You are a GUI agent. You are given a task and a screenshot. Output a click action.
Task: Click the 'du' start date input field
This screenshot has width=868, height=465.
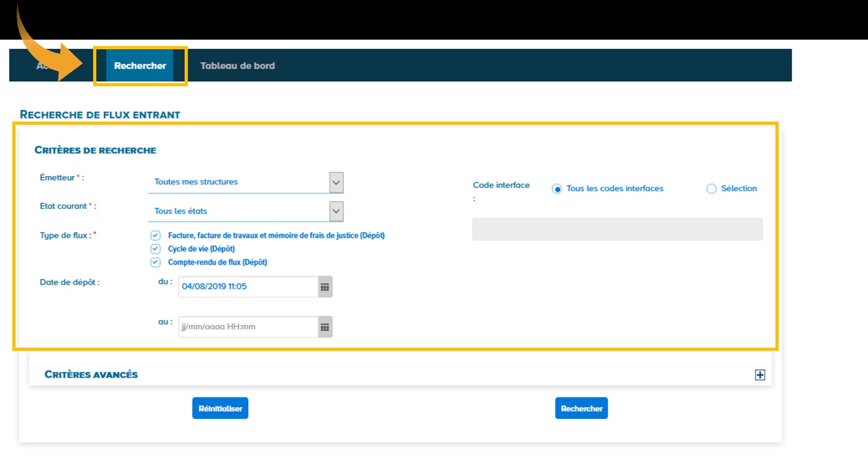[x=248, y=287]
